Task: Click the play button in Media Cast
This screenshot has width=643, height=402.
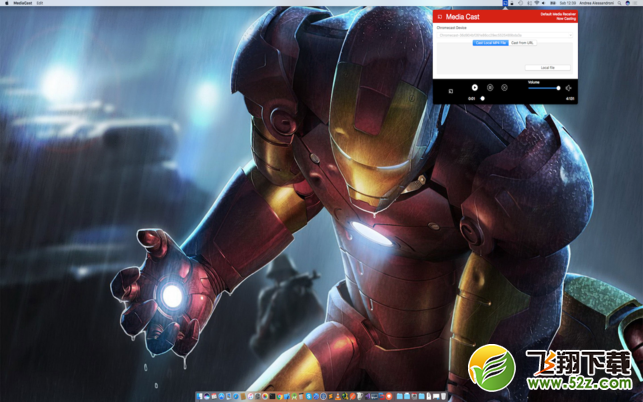Action: pos(474,87)
